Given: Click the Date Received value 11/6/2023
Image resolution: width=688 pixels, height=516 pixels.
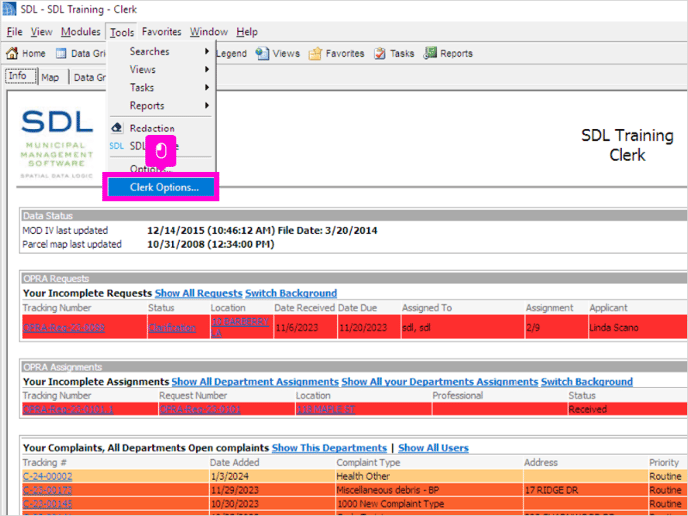Looking at the screenshot, I should (297, 328).
